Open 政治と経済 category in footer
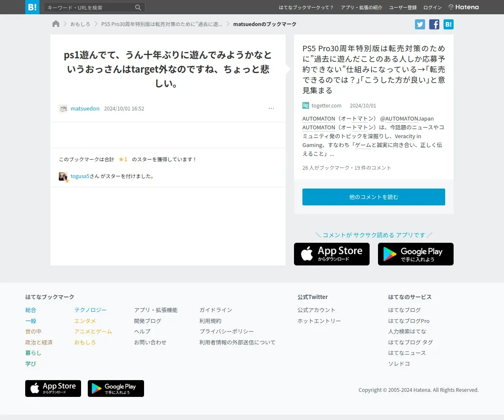This screenshot has width=504, height=420. (39, 343)
